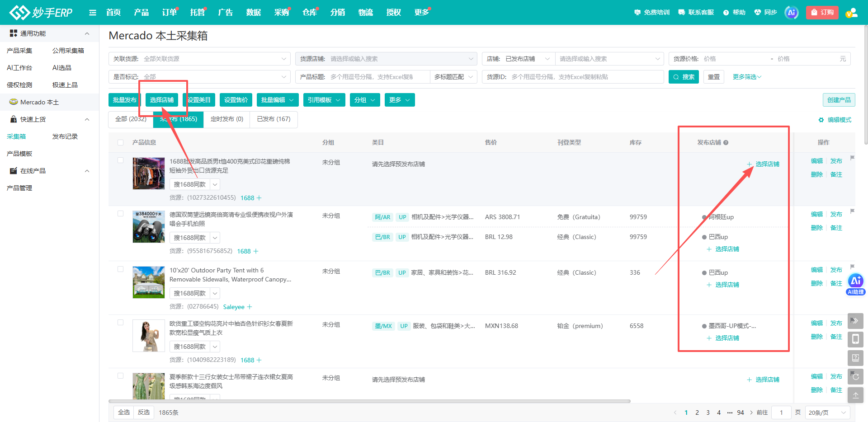868x422 pixels.
Task: Switch to the 定时发布 (0) tab
Action: tap(227, 119)
